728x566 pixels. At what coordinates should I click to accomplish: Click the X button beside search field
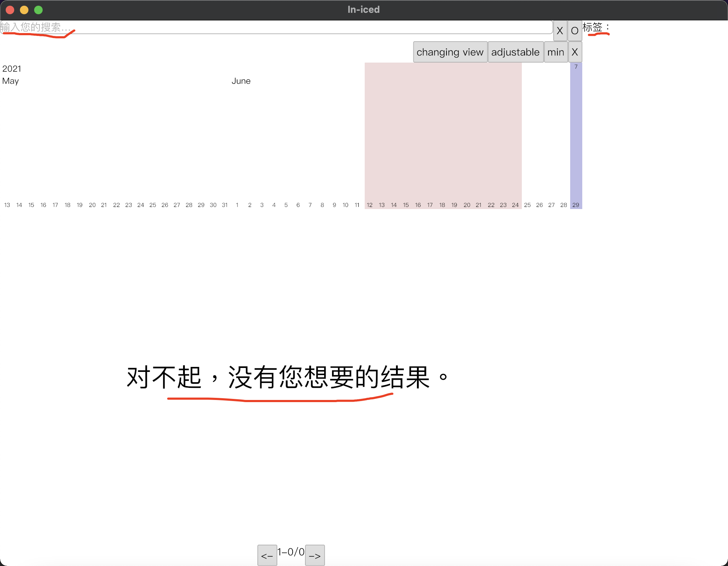coord(560,31)
